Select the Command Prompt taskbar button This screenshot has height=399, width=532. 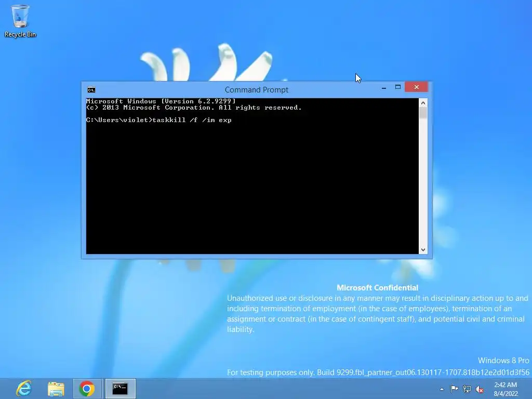point(120,389)
